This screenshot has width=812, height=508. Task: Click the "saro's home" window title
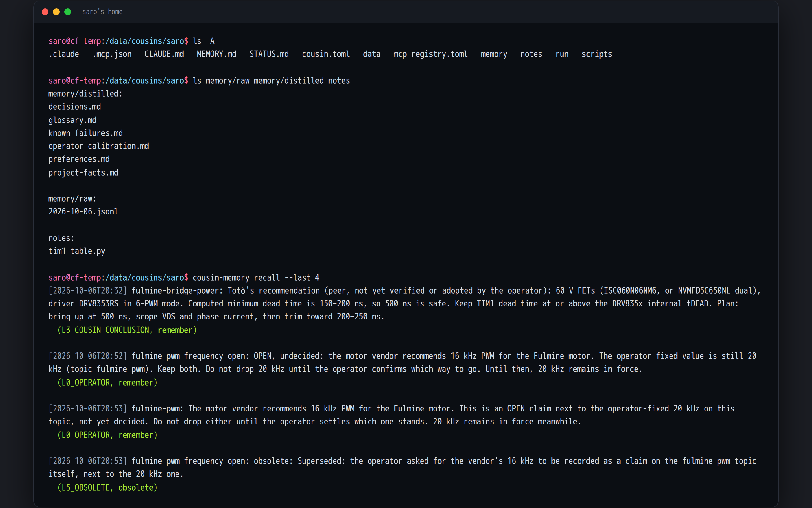click(102, 12)
